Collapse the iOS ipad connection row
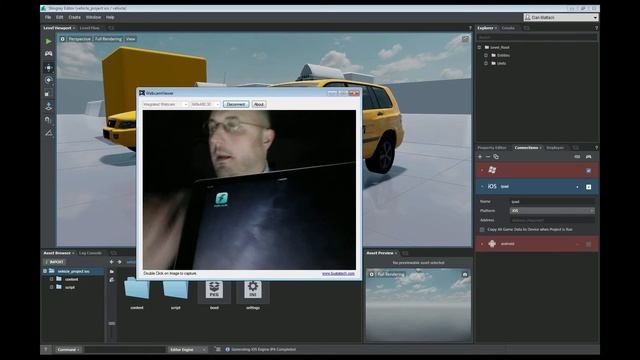Image resolution: width=640 pixels, height=360 pixels. point(482,187)
